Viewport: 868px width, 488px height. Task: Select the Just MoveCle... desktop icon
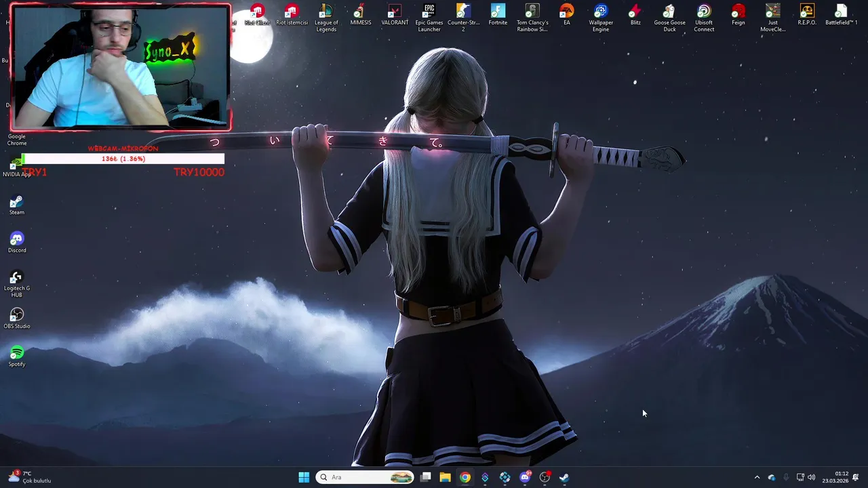click(x=772, y=18)
